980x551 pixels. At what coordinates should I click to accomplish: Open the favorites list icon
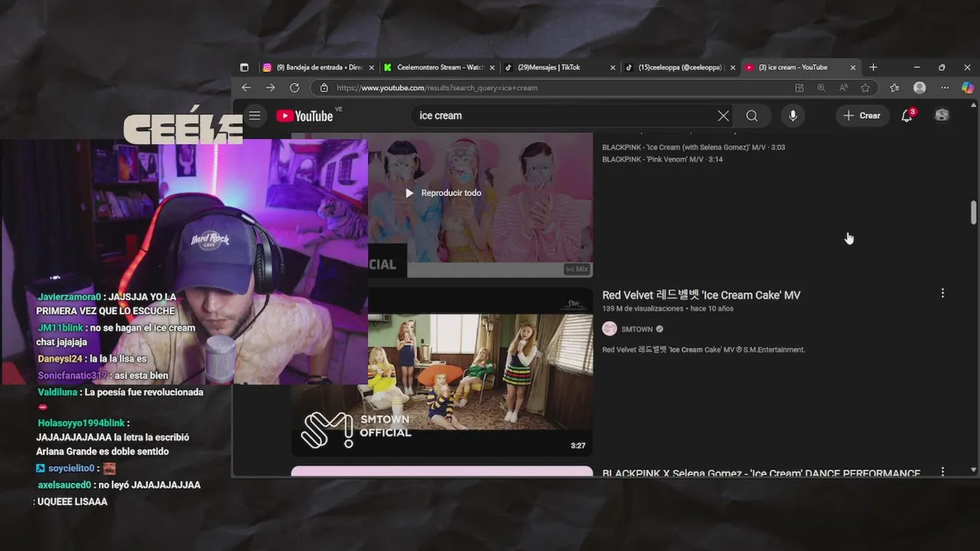click(x=894, y=88)
